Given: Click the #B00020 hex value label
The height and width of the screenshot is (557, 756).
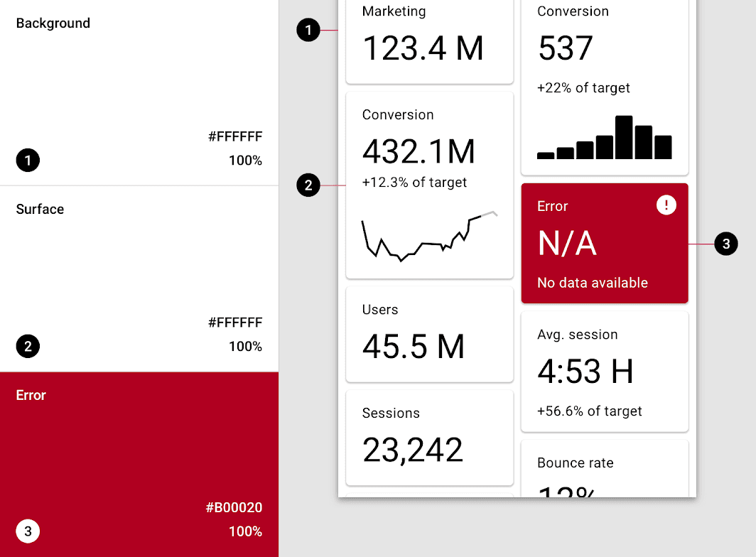Looking at the screenshot, I should 235,507.
